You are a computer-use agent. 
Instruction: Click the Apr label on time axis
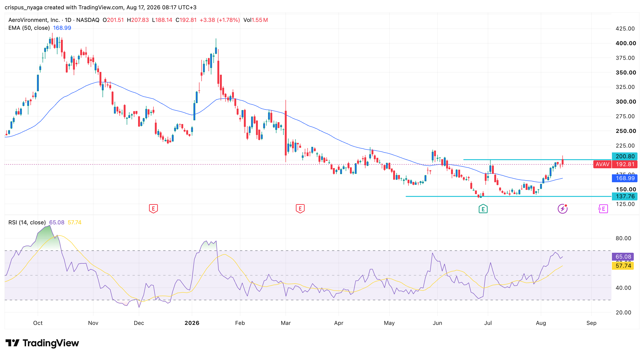339,323
